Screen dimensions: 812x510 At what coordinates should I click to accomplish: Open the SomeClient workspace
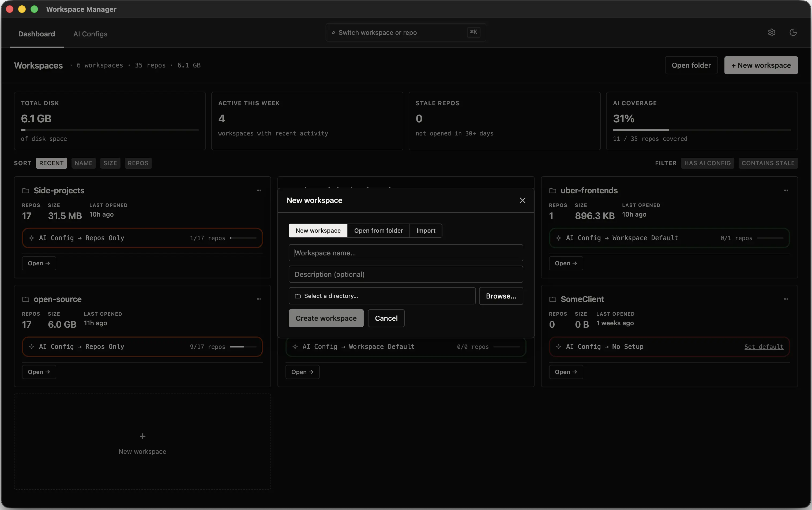pyautogui.click(x=566, y=372)
